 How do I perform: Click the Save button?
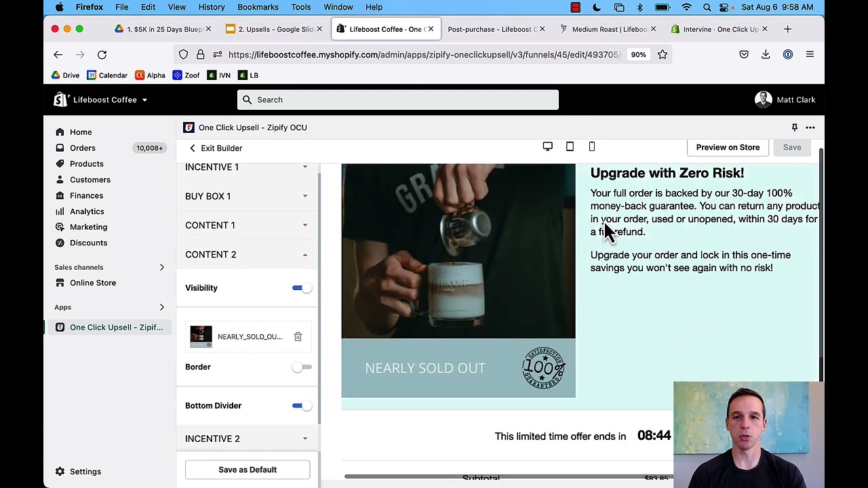(x=792, y=147)
